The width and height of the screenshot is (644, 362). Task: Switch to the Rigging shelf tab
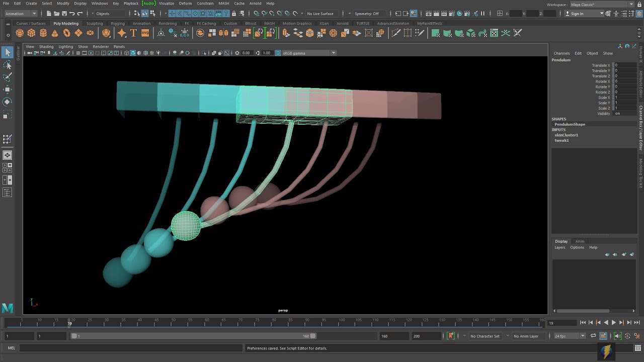coord(118,23)
